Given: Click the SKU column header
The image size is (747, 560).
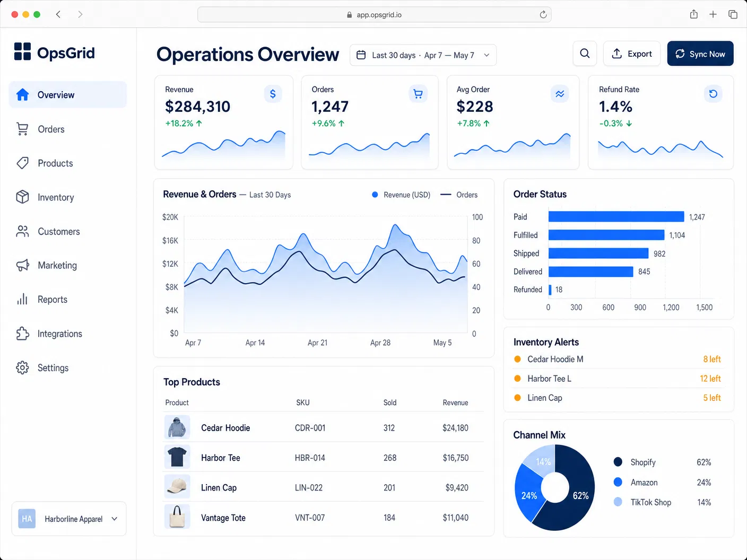Looking at the screenshot, I should click(303, 402).
